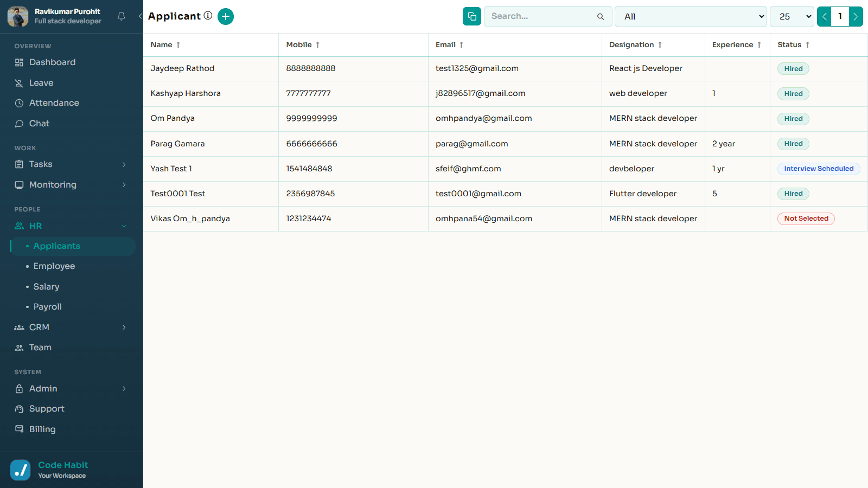Open notifications bell icon

coord(122,16)
